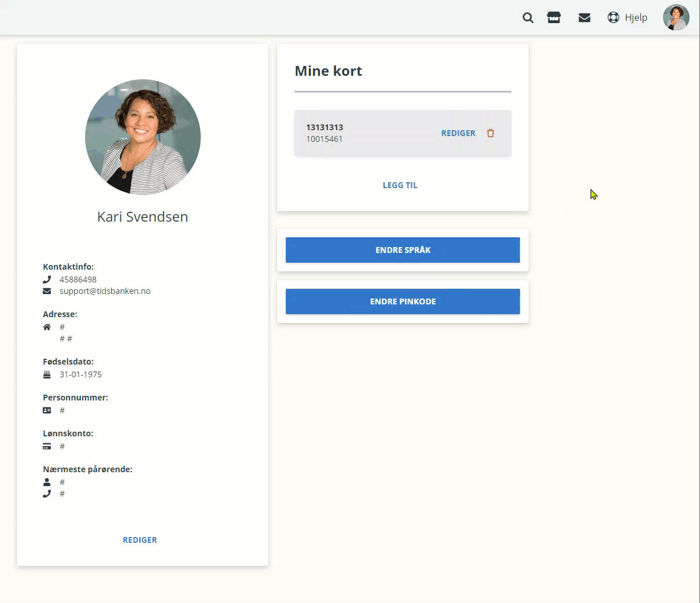Click Kari Svendsen's large profile photo
The image size is (700, 603).
pos(143,137)
